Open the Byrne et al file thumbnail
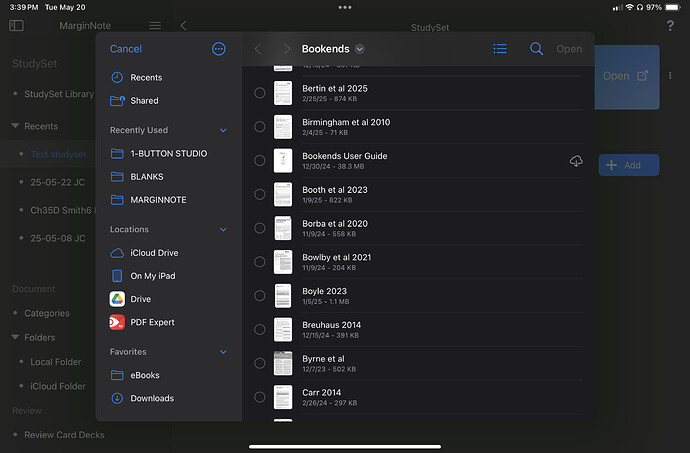 283,363
